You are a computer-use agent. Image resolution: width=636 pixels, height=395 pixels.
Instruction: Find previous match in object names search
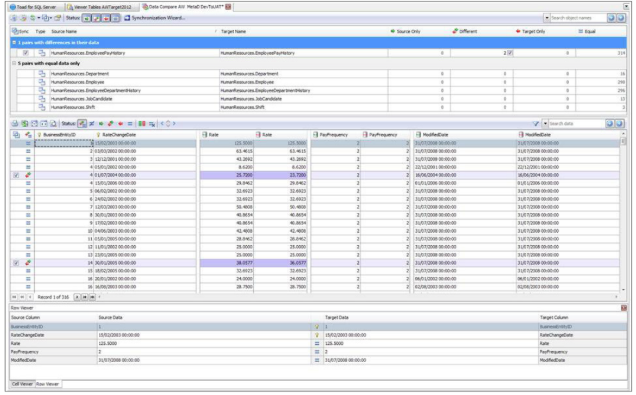[x=611, y=18]
